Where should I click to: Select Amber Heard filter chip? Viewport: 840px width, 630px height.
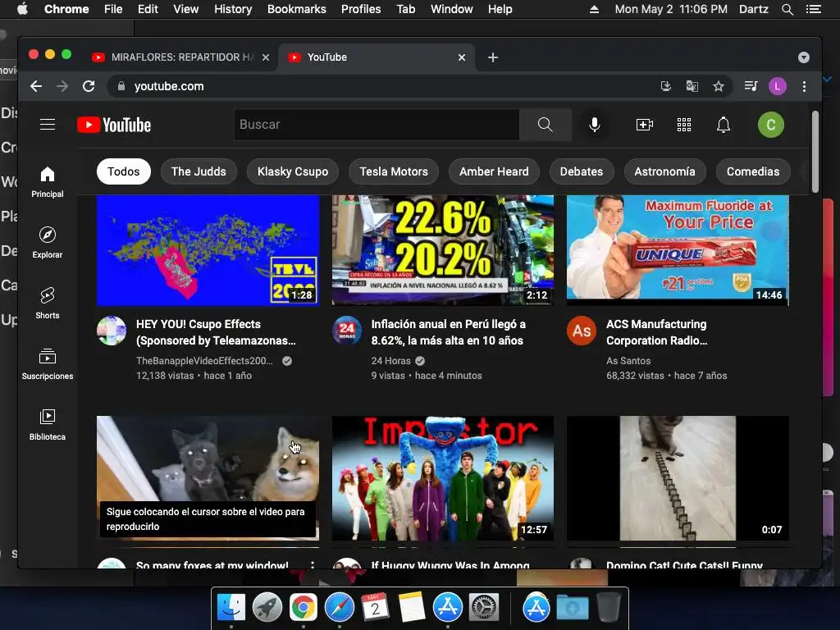click(494, 171)
